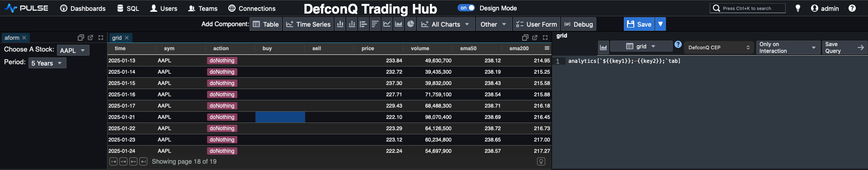Pop out the aform panel
868x170 pixels.
(90, 38)
